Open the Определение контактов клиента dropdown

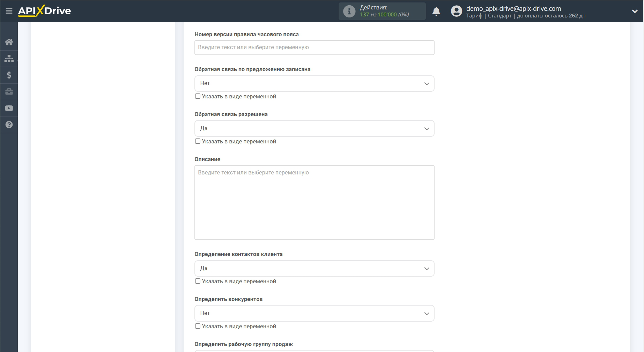314,268
